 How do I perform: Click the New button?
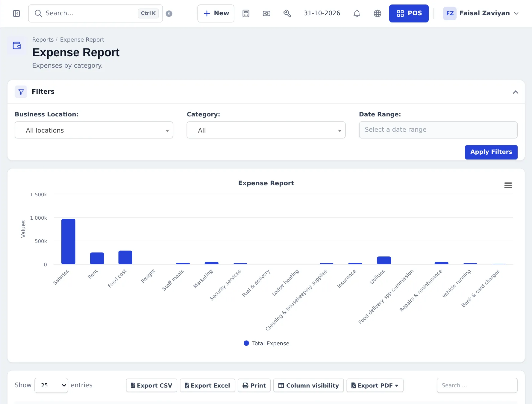coord(216,13)
